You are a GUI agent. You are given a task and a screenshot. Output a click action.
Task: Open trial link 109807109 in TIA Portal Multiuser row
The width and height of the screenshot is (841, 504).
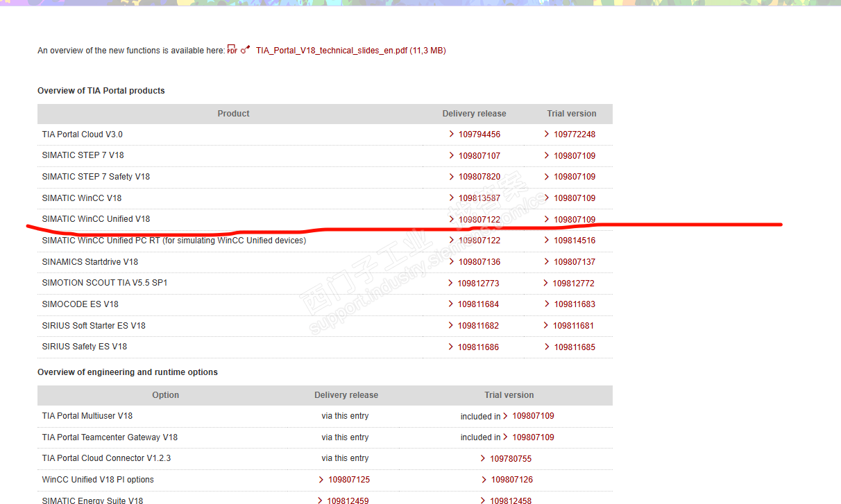click(x=533, y=416)
